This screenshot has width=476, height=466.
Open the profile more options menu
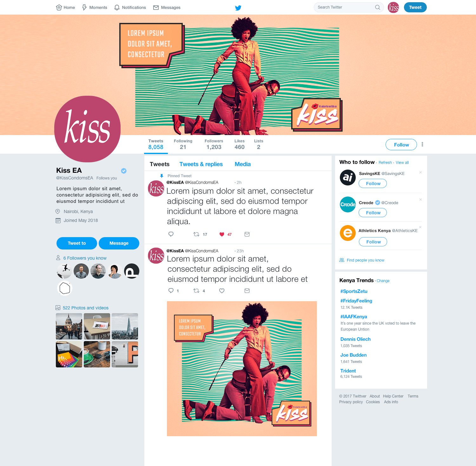point(422,144)
